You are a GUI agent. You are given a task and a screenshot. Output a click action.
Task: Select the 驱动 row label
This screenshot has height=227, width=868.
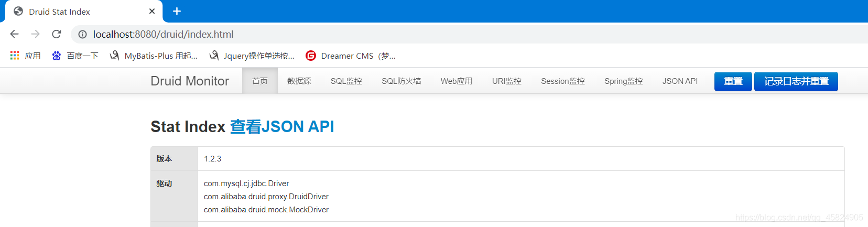point(164,183)
